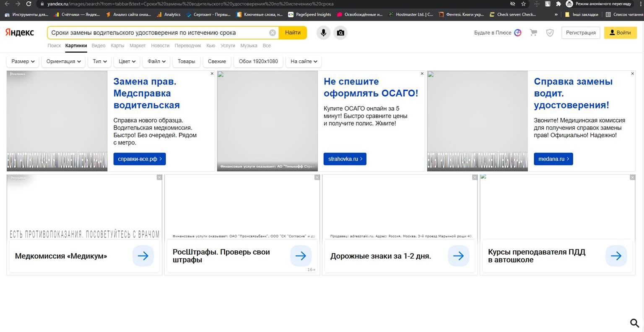Click the 'Будьте в Плюсе' link
This screenshot has width=644, height=332.
click(x=493, y=33)
